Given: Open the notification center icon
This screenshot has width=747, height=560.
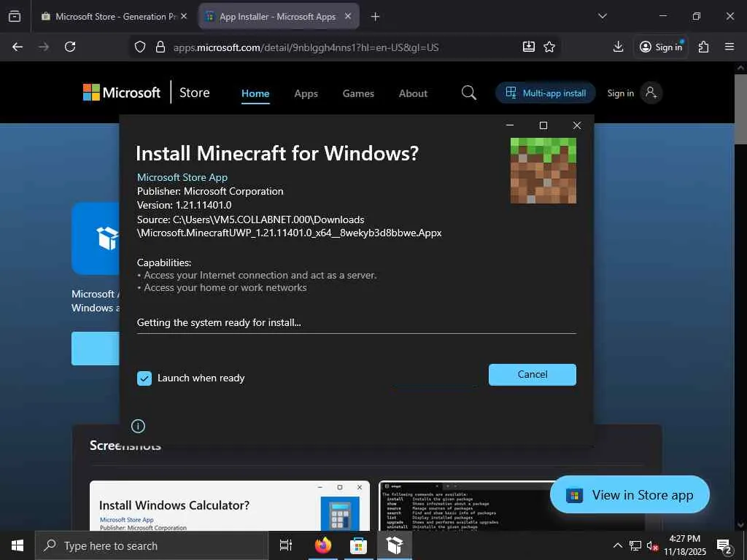Looking at the screenshot, I should pos(724,546).
